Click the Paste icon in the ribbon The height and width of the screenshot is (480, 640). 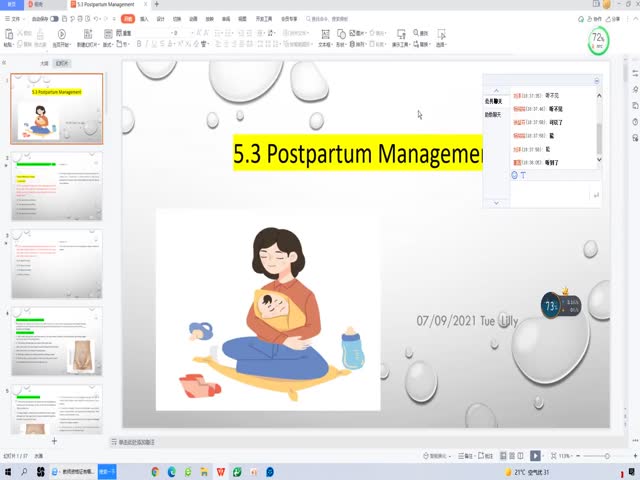pos(9,34)
